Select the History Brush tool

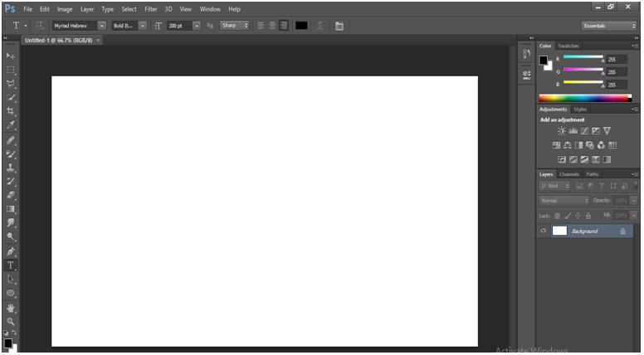(x=11, y=182)
